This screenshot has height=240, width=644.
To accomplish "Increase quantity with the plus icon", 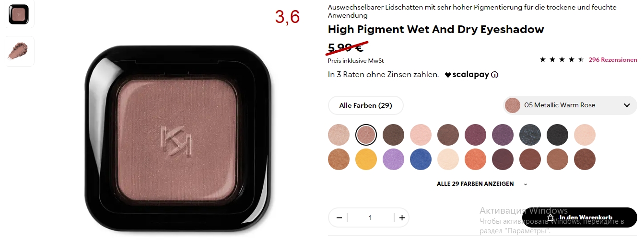I will [x=402, y=217].
